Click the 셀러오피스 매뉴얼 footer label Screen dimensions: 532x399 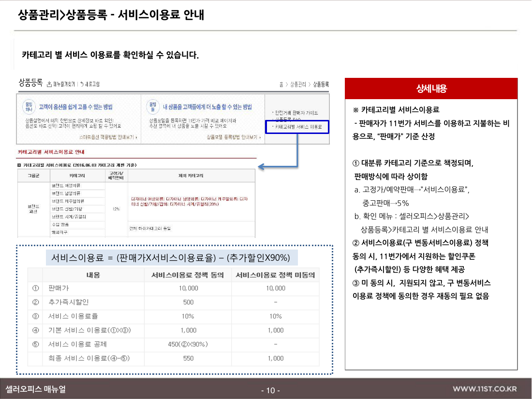(x=35, y=389)
